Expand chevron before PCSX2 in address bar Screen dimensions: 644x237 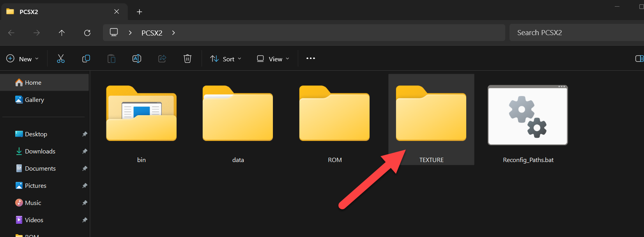[130, 33]
